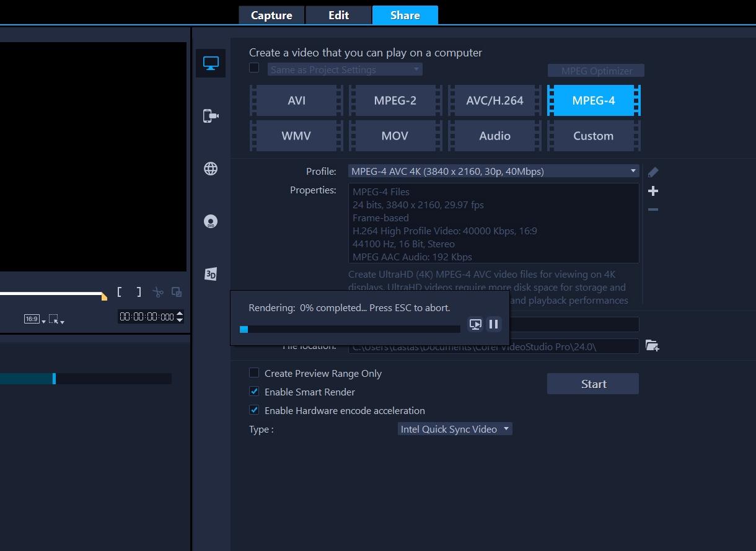Browse file location folder icon

(652, 346)
